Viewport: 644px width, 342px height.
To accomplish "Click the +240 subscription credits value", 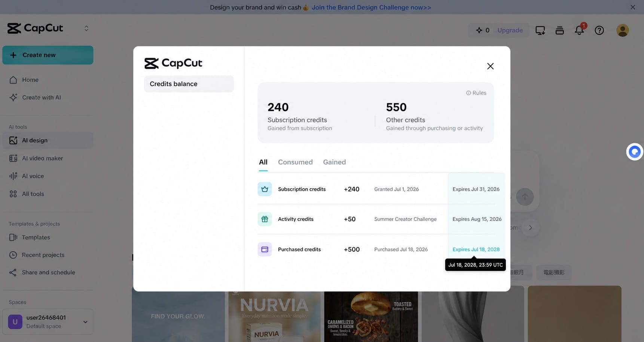I will pyautogui.click(x=351, y=189).
